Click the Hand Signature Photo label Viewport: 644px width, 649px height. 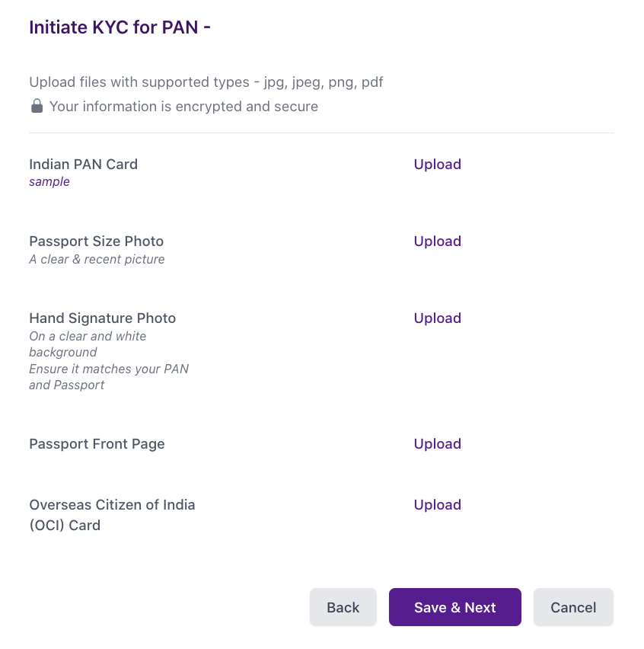102,318
